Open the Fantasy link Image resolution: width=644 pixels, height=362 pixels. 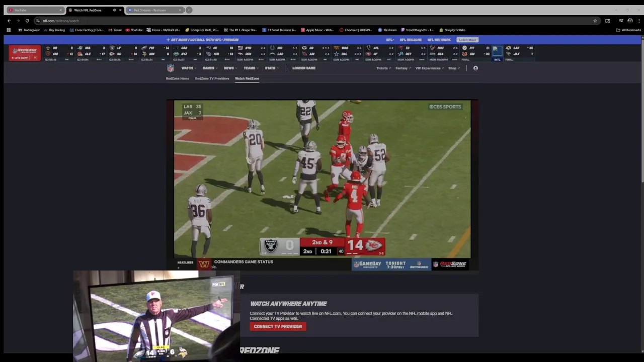coord(403,68)
